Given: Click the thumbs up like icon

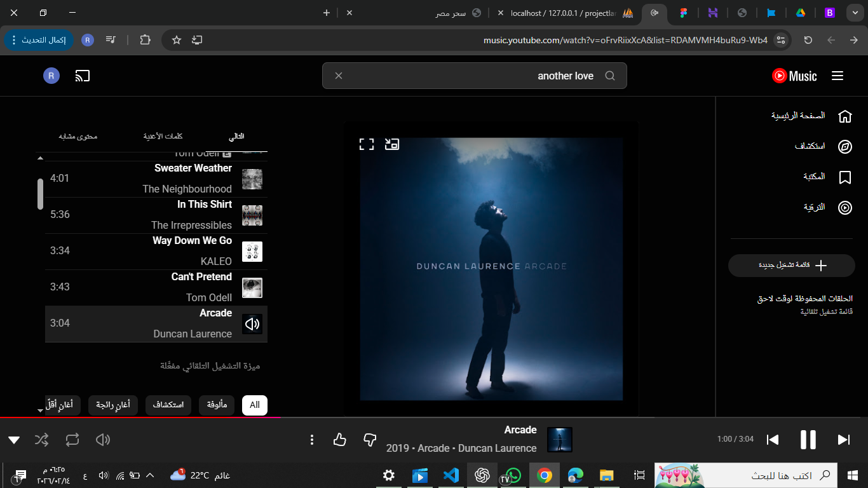Looking at the screenshot, I should click(340, 440).
